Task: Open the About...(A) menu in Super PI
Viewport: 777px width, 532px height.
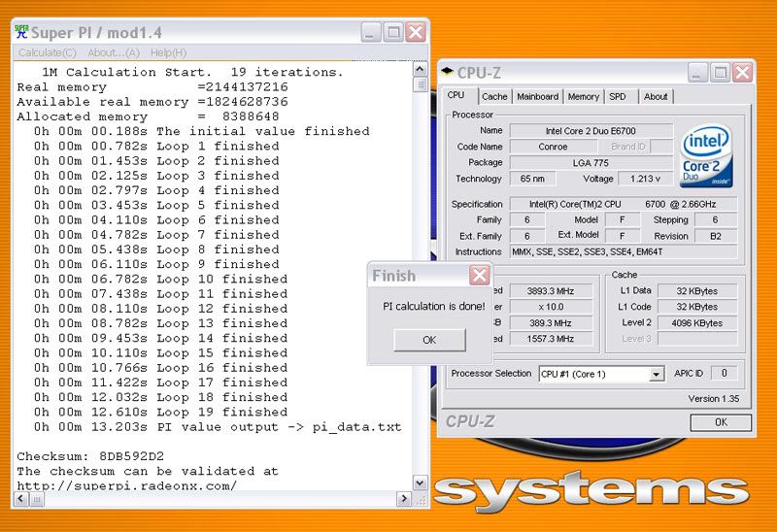Action: tap(114, 52)
